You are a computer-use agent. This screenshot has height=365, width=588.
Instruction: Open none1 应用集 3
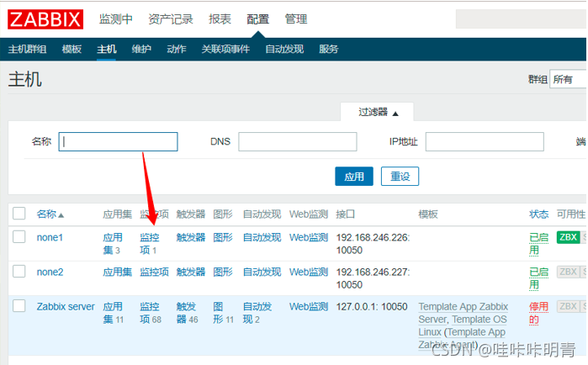[113, 244]
